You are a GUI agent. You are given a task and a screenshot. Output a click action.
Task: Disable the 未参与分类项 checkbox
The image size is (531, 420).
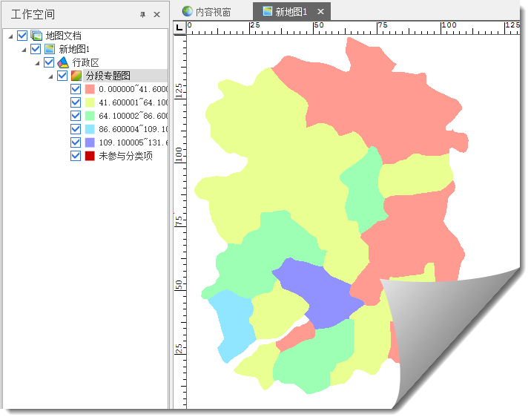76,156
